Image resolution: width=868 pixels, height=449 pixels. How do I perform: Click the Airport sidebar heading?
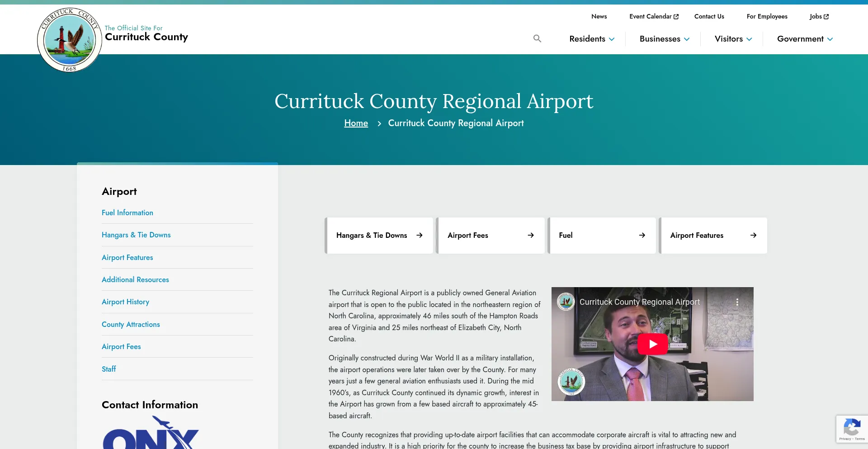[119, 192]
